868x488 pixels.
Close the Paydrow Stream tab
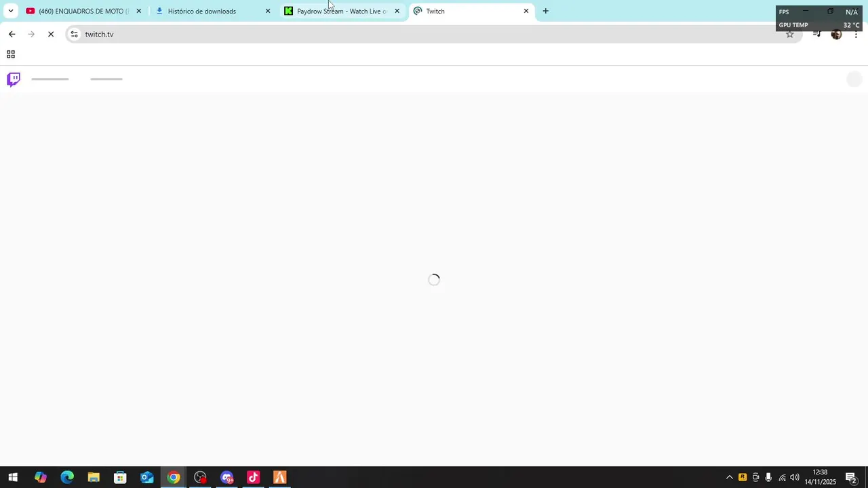(x=397, y=11)
